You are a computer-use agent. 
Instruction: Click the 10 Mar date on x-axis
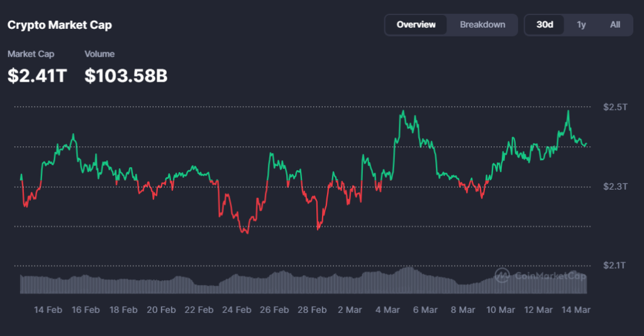point(501,310)
